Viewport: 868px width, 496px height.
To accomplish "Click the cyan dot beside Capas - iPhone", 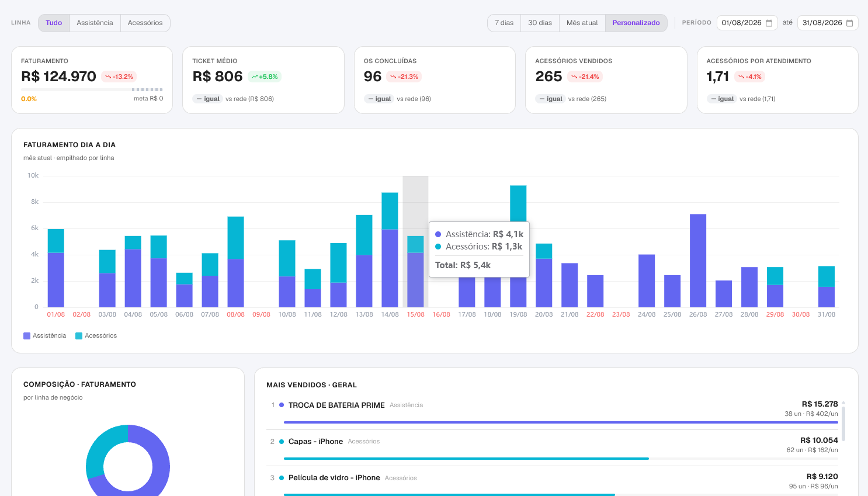I will pos(282,441).
